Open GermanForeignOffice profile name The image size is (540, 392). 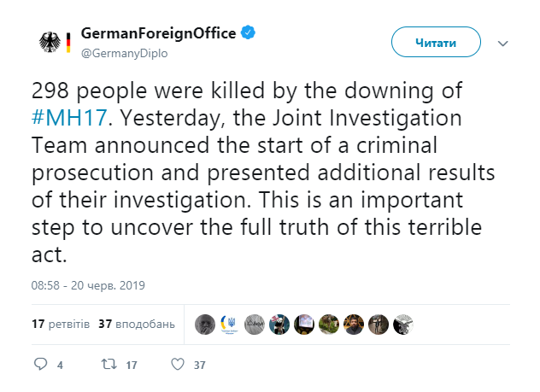pos(158,33)
